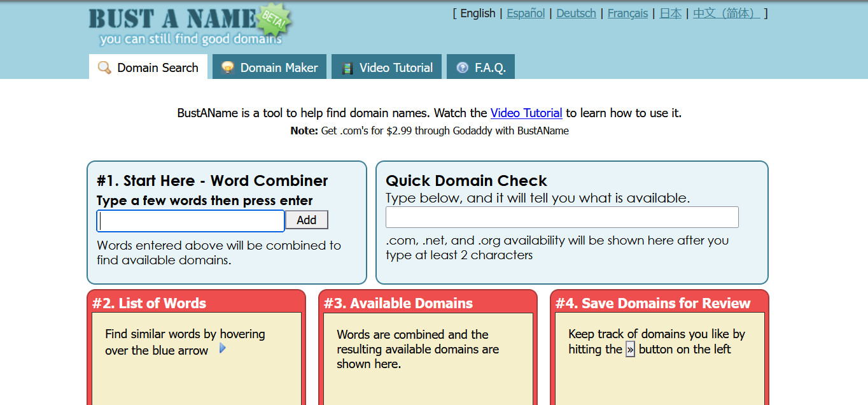This screenshot has height=405, width=868.
Task: Click the Godaddy $2.99 note text
Action: (430, 131)
